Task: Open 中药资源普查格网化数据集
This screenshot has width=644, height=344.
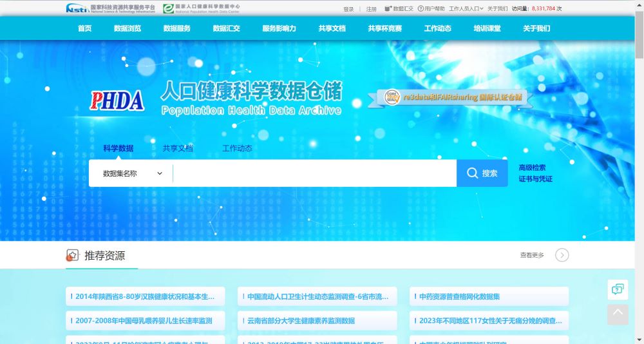Action: [489, 296]
